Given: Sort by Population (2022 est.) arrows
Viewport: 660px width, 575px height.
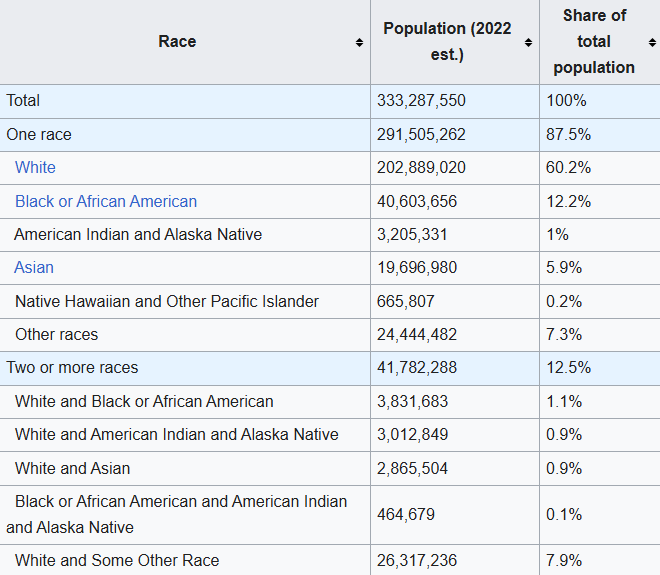Looking at the screenshot, I should tap(528, 42).
